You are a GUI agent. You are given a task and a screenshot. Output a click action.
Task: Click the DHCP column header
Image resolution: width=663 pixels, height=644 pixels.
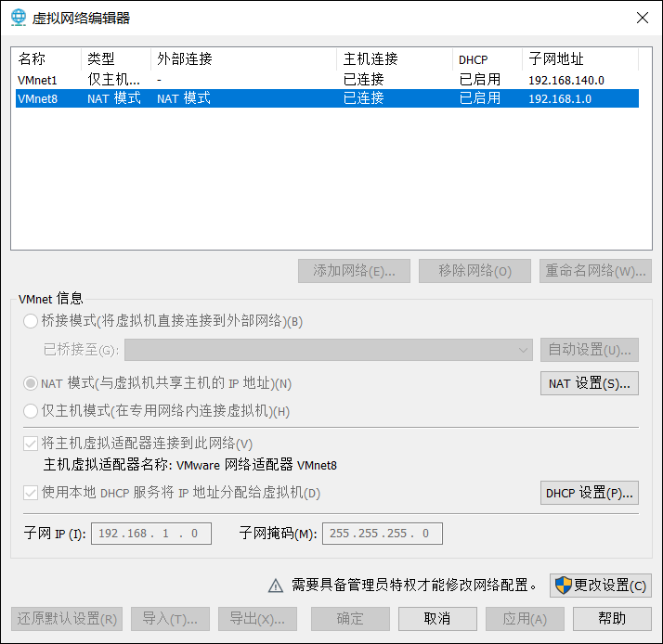(x=487, y=59)
